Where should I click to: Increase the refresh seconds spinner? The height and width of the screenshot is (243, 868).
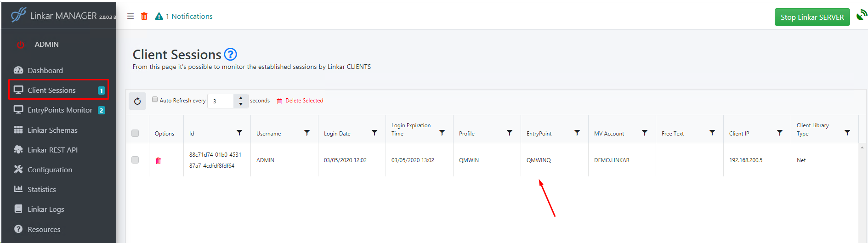pyautogui.click(x=241, y=98)
